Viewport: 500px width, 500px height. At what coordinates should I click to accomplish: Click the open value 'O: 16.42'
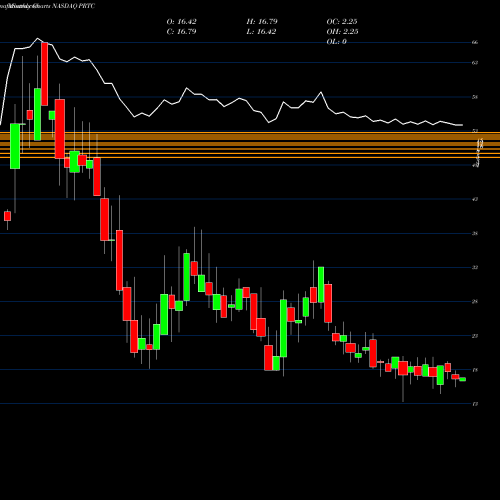click(x=181, y=22)
